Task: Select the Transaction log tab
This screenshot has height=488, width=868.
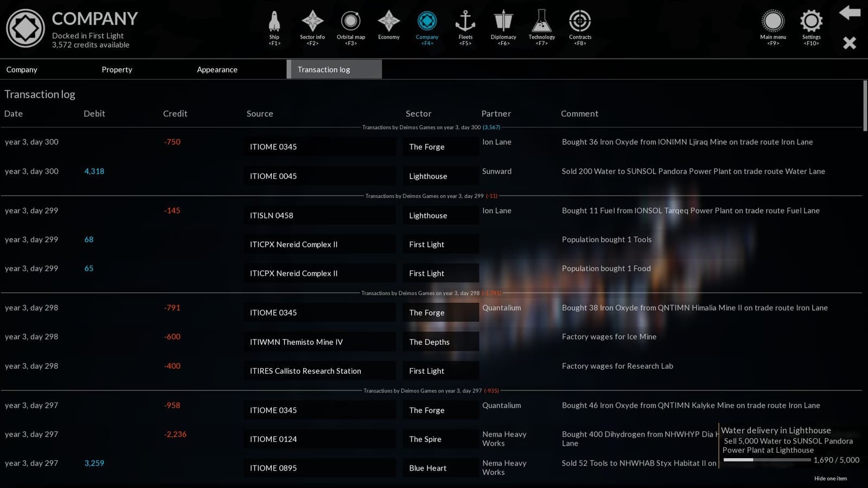Action: [x=334, y=69]
